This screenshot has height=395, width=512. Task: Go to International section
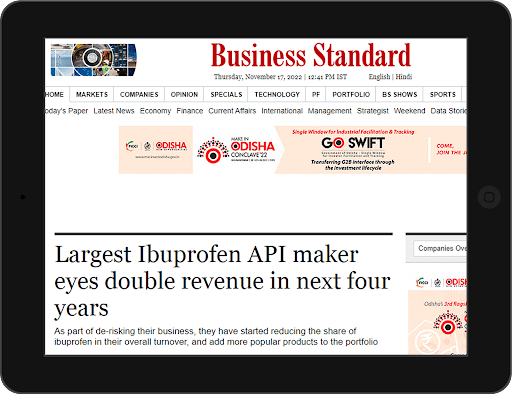tap(282, 111)
